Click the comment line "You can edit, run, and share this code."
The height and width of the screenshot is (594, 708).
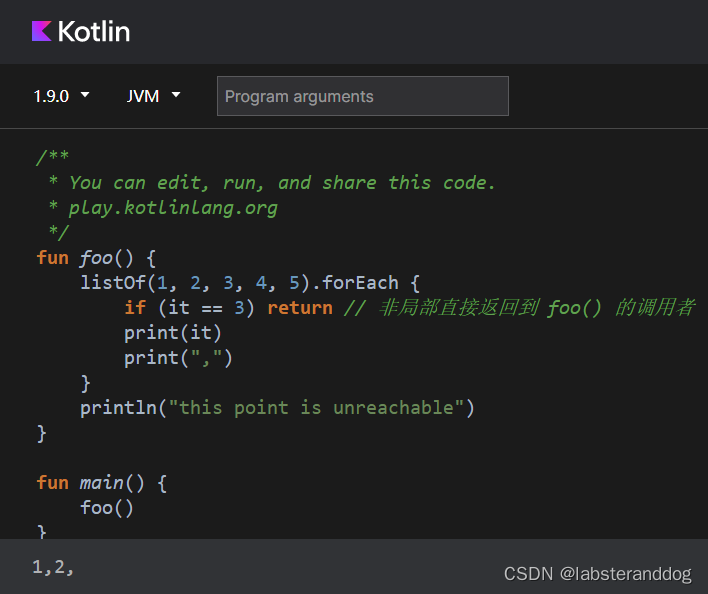(x=282, y=183)
